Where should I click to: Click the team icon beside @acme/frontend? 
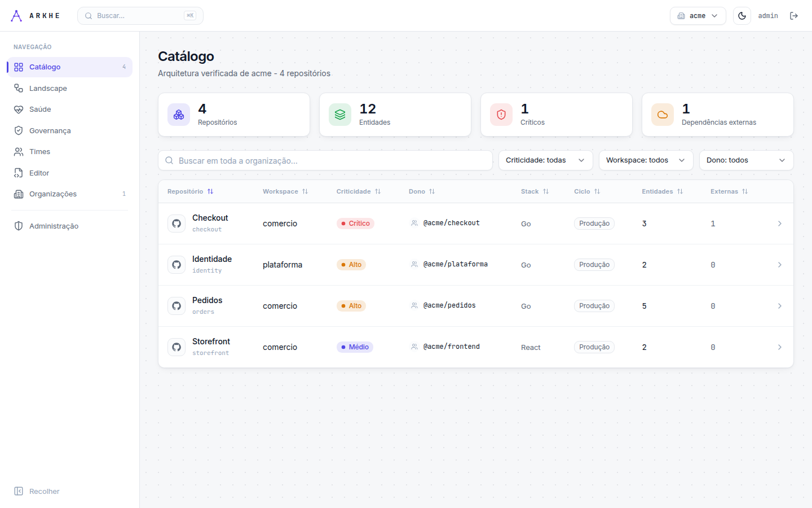[x=414, y=347]
